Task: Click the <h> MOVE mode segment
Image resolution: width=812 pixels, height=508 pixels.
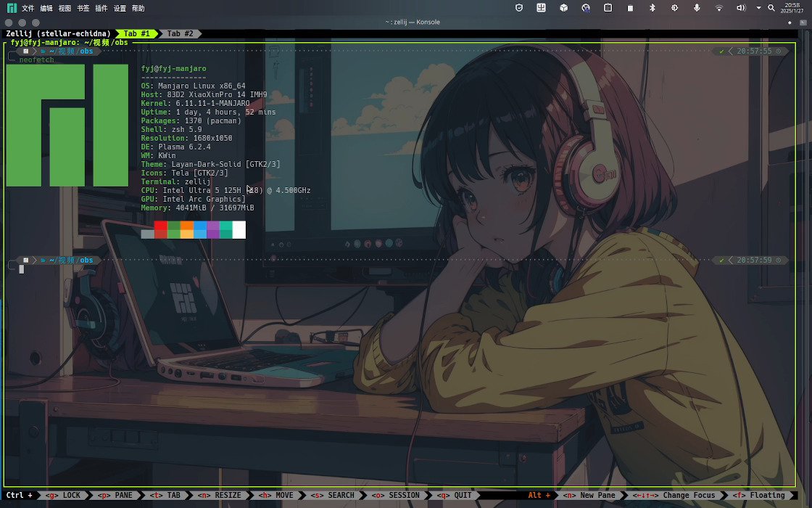Action: (276, 496)
